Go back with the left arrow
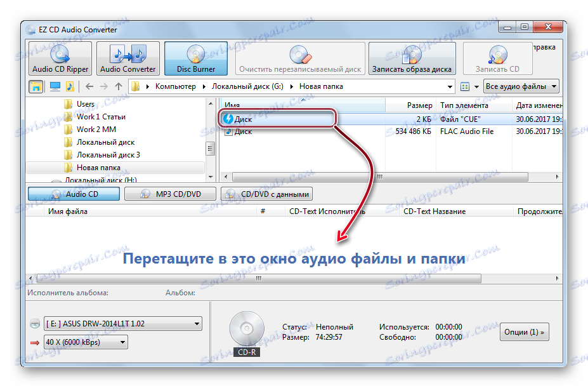Screen dimensions: 588x388 click(x=89, y=86)
